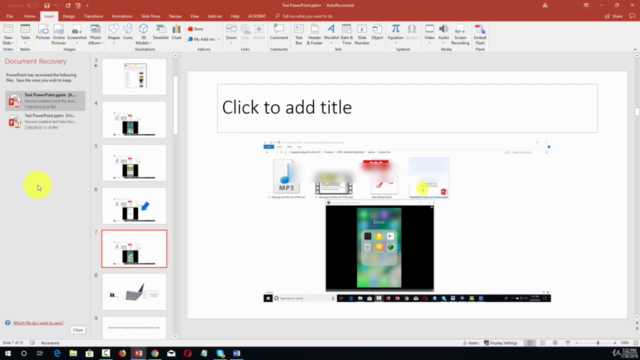Open the Windows Start menu
Image resolution: width=640 pixels, height=360 pixels.
coord(7,353)
